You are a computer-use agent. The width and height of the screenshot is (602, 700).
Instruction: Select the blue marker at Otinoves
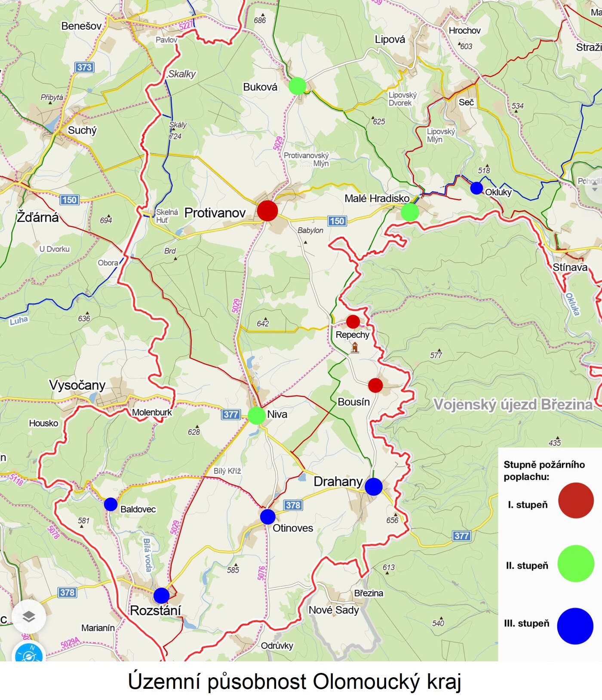[x=267, y=517]
